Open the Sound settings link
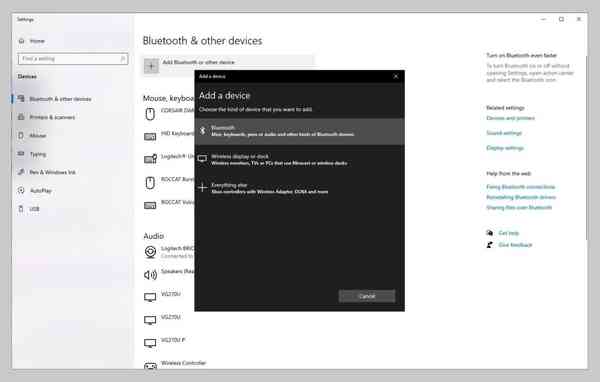Image resolution: width=600 pixels, height=382 pixels. tap(504, 133)
